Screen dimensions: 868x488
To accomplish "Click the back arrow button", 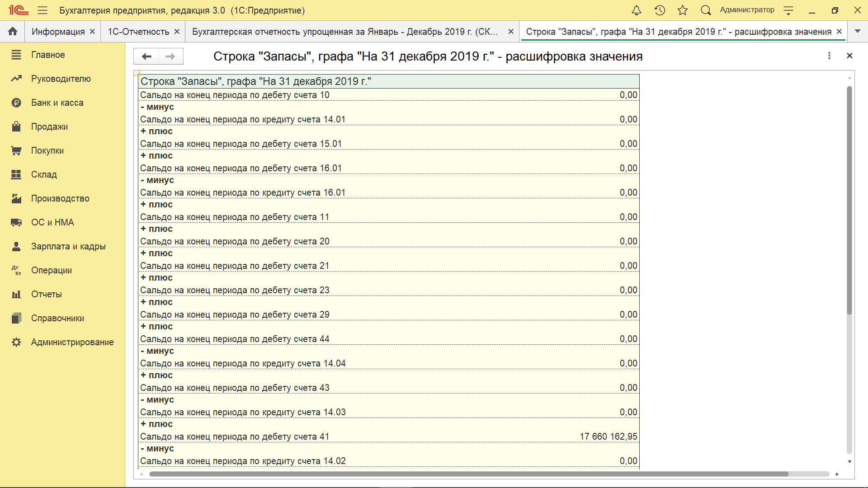I will coord(146,56).
